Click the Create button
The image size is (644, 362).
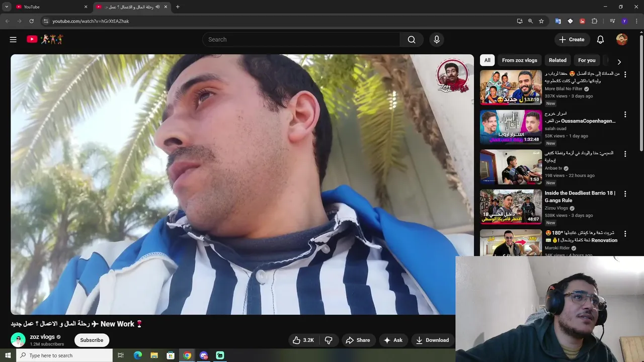point(572,39)
